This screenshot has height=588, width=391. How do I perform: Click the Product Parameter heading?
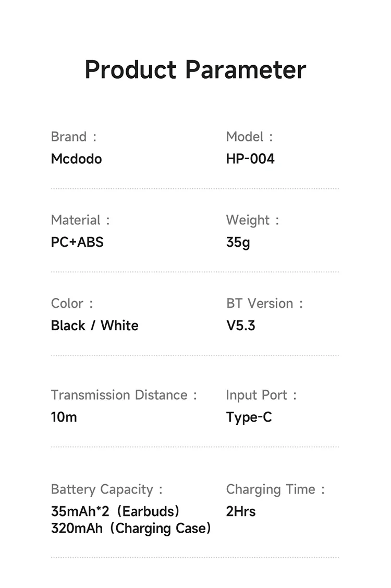195,70
